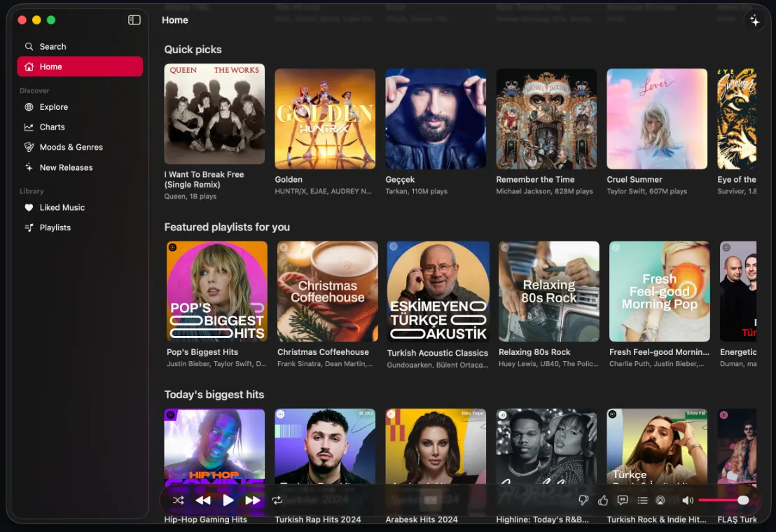Open Eye of the Tiger cover
The image size is (776, 532).
(737, 119)
